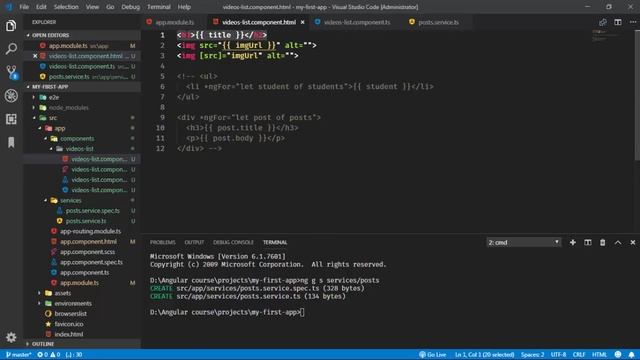Open the Selection menu

coord(66,7)
